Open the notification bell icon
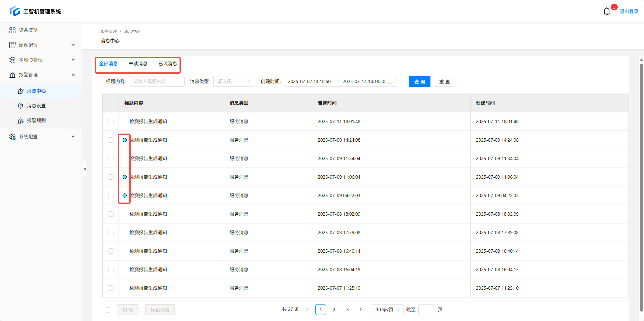This screenshot has width=644, height=321. coord(607,11)
